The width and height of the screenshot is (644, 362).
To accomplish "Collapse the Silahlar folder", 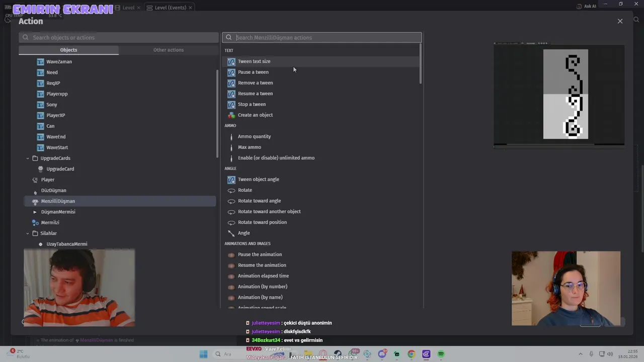I will tap(28, 233).
